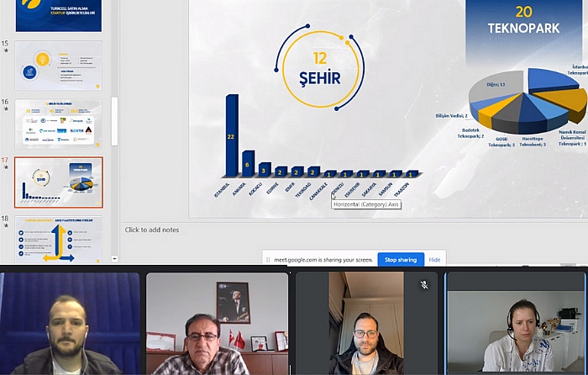Click the gray 'Diğer; 13' pie slice
This screenshot has height=375, width=588.
coord(496,85)
